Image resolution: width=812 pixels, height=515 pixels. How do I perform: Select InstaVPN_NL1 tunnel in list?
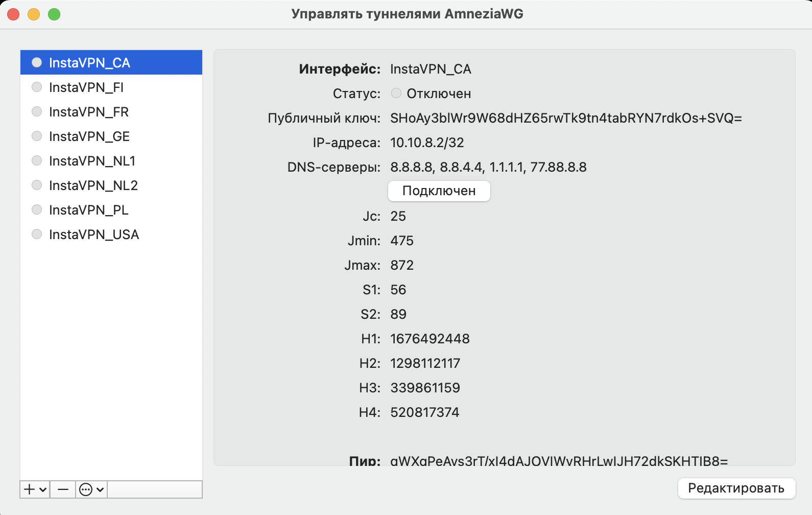click(x=92, y=160)
